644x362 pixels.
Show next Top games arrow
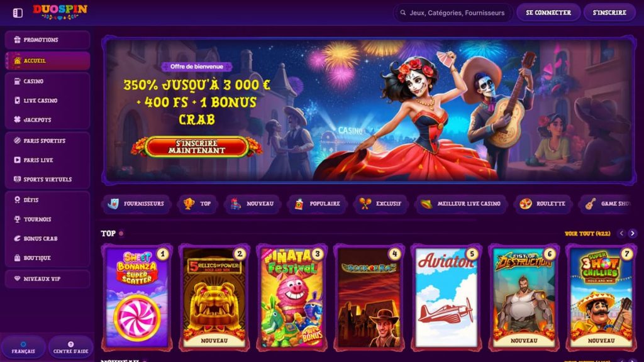633,233
